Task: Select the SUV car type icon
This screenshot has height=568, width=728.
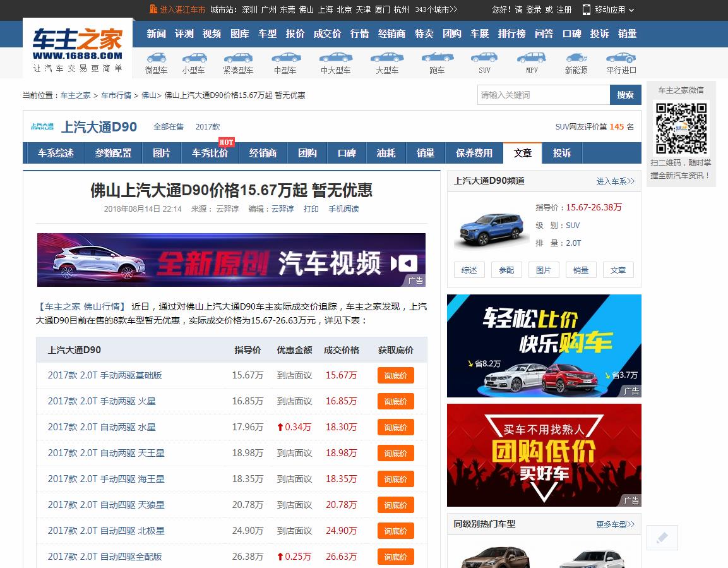Action: pos(484,58)
